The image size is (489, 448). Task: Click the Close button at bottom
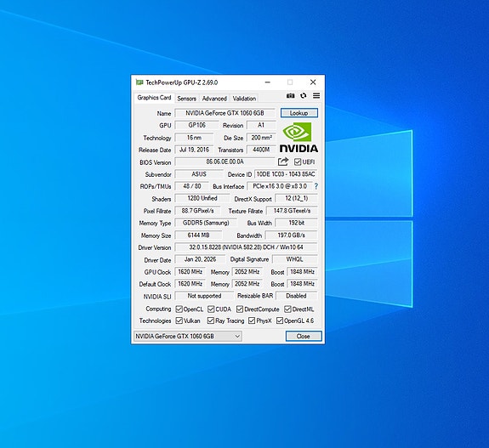(x=304, y=336)
